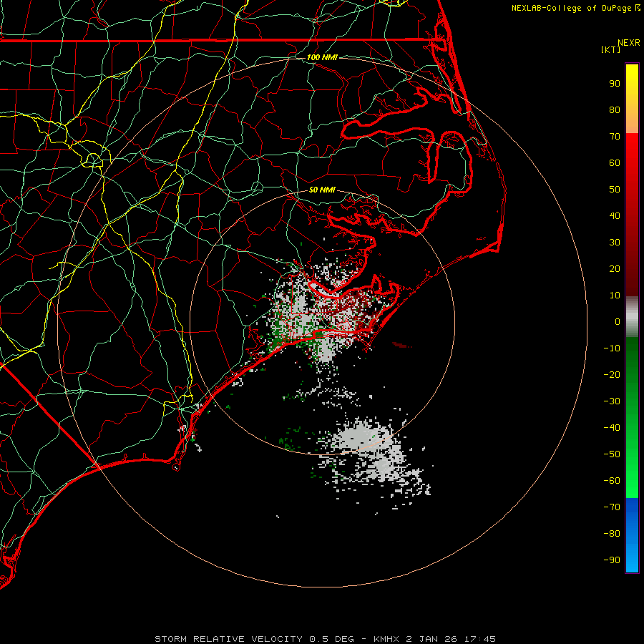644x644 pixels.
Task: Click the 0 value on the velocity scale
Action: coord(618,321)
